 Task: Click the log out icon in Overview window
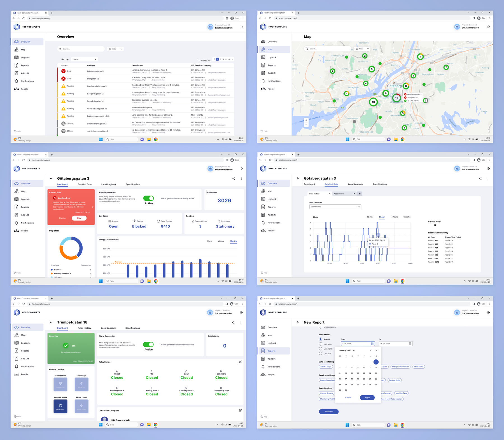[242, 27]
